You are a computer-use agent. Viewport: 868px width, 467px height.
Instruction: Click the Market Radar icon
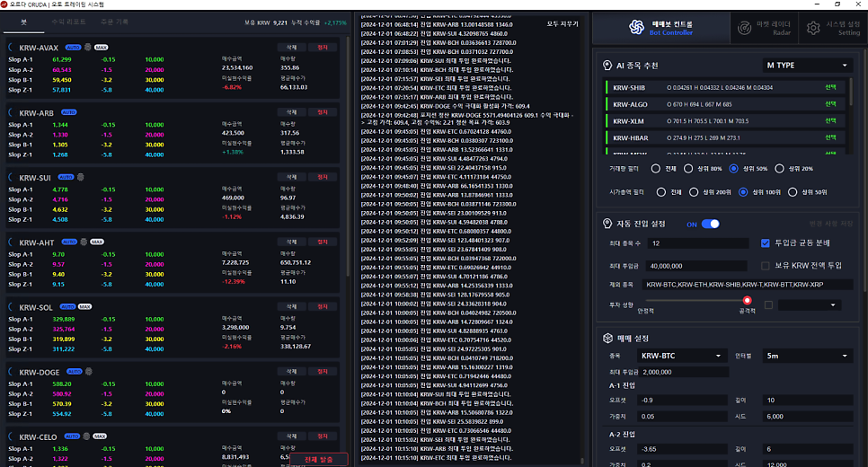click(745, 28)
